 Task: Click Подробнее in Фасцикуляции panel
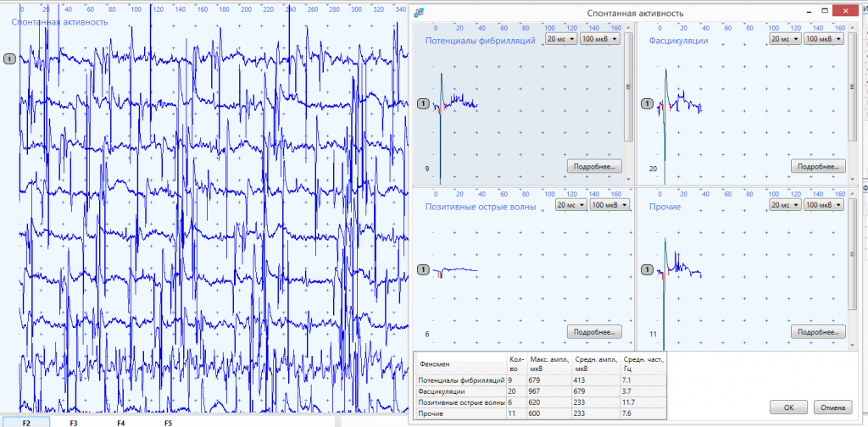818,166
